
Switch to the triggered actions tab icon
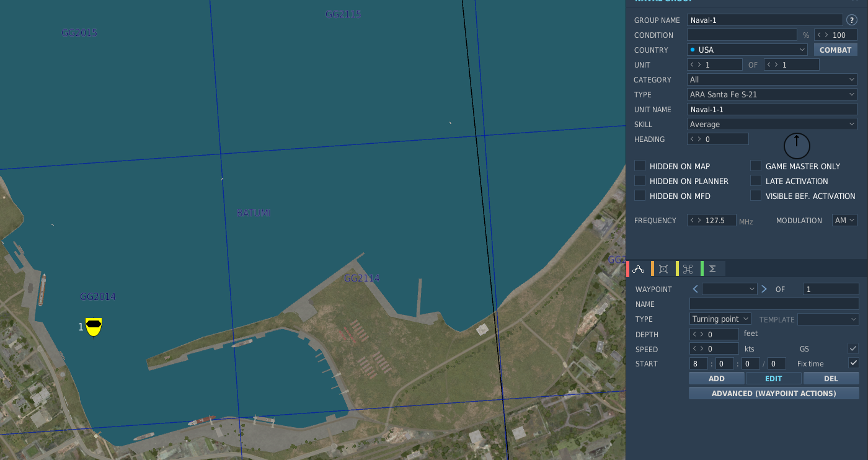coord(688,269)
